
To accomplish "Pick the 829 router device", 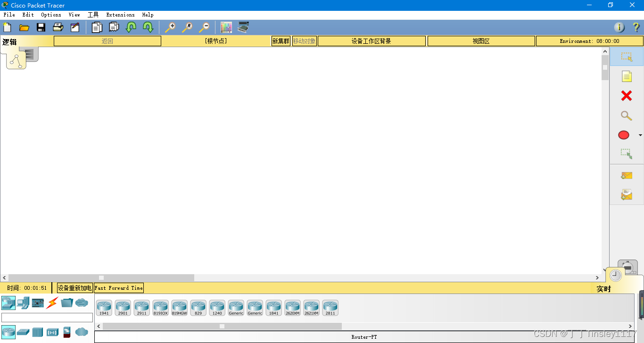I will pos(198,308).
